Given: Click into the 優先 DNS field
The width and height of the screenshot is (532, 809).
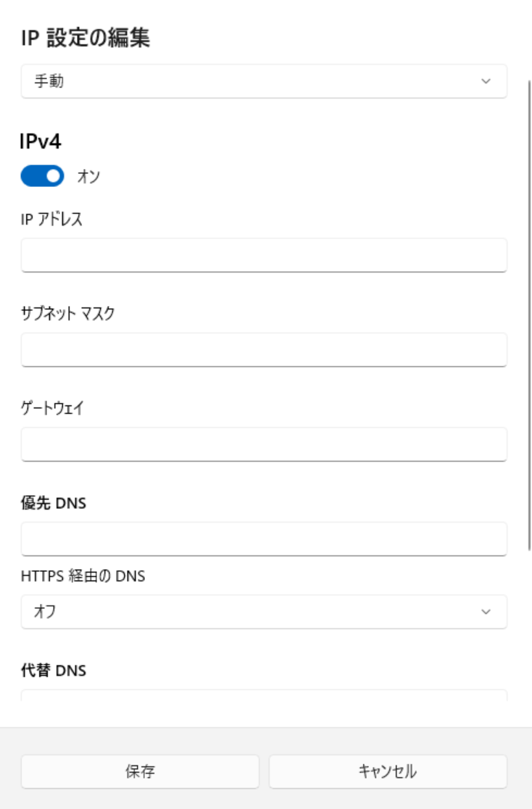Looking at the screenshot, I should click(264, 539).
